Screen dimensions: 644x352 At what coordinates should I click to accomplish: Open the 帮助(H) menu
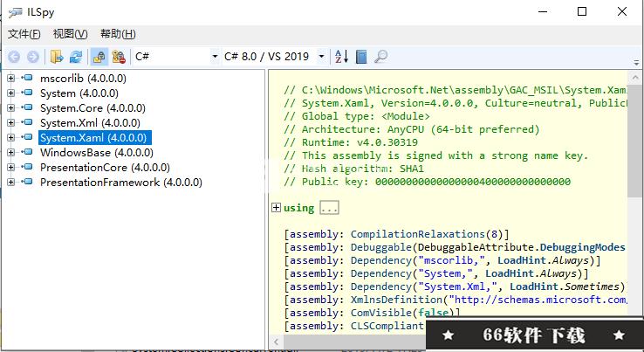(118, 34)
